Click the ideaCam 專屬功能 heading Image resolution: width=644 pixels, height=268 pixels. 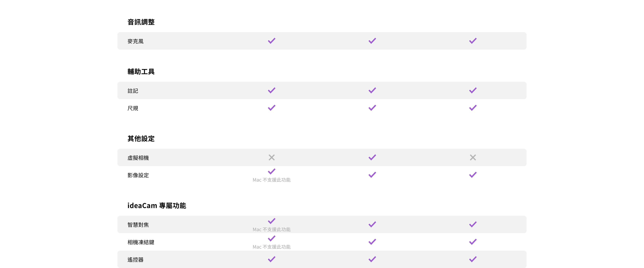(x=157, y=206)
